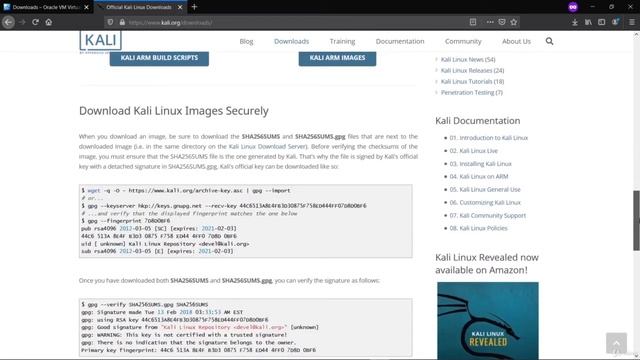Open 05. Kali Linux General Use doc
640x360 pixels.
(485, 190)
